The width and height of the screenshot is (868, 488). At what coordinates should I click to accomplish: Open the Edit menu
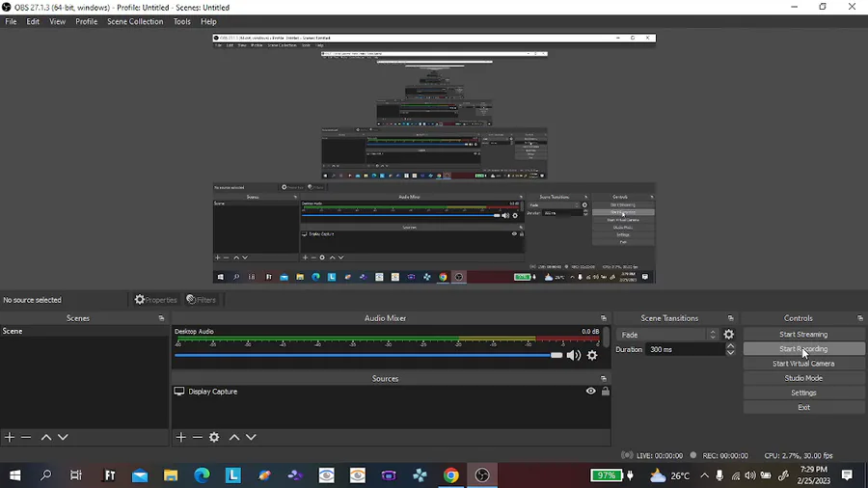tap(33, 21)
